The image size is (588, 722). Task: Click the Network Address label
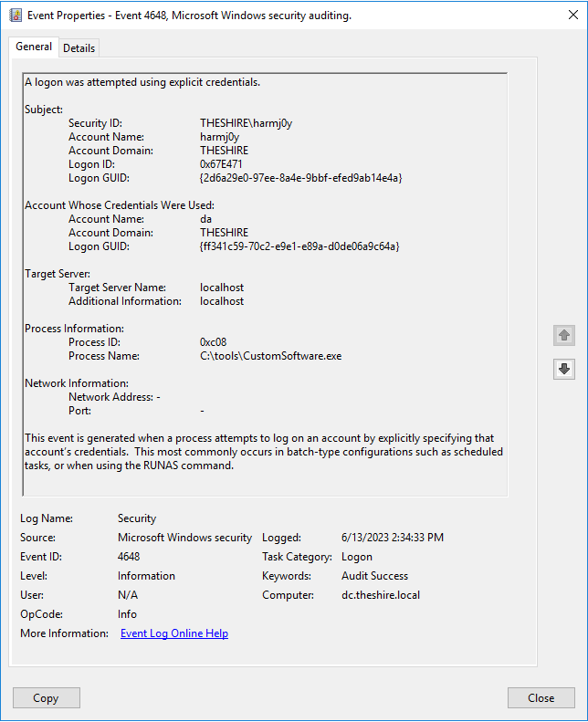pyautogui.click(x=111, y=397)
